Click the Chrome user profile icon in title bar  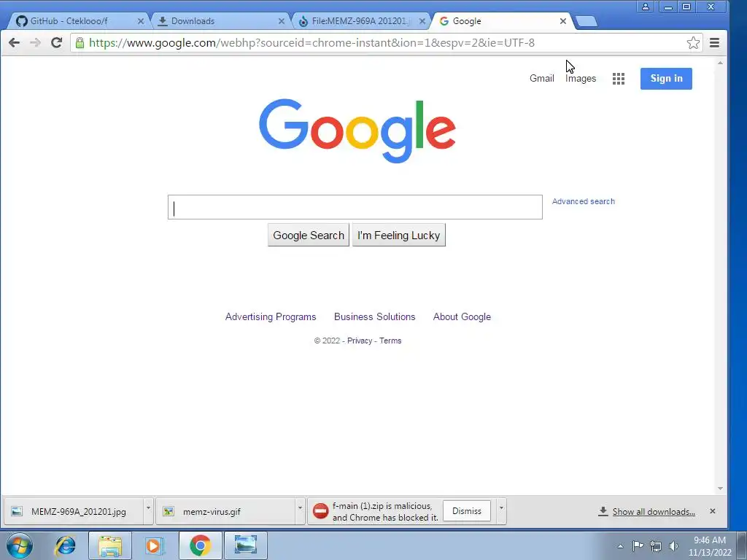pos(646,7)
